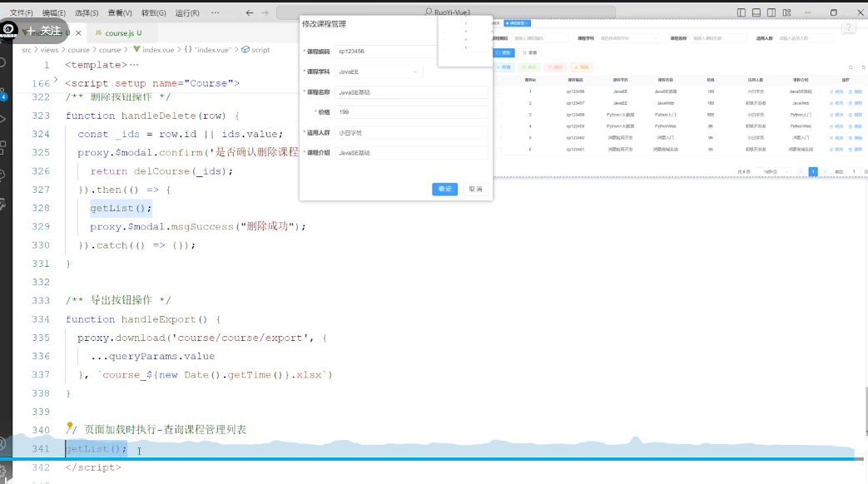Toggle the select-all checkbox in table header
The image size is (868, 484).
click(x=499, y=80)
